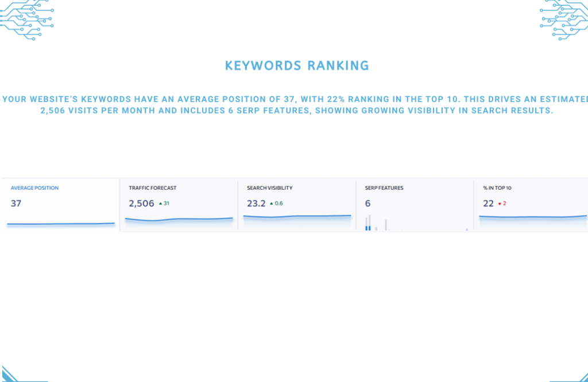Click the summary paragraph about average position

point(296,105)
